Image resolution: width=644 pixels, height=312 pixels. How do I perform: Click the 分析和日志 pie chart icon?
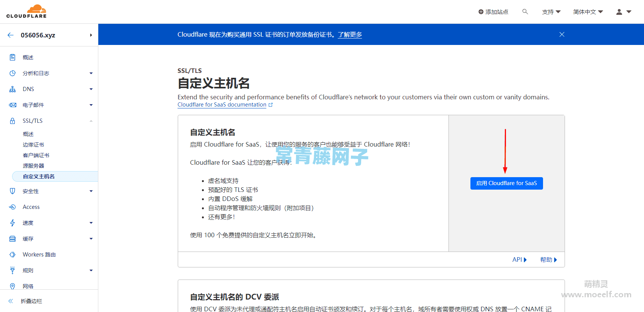click(12, 73)
